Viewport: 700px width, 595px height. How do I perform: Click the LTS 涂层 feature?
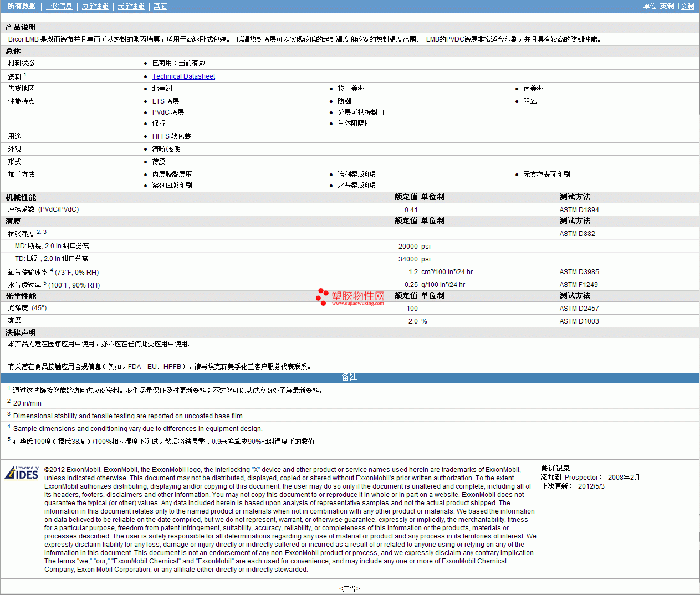(x=165, y=101)
